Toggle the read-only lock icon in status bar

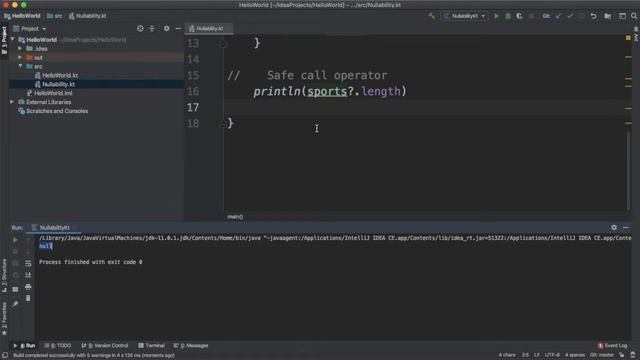click(621, 355)
